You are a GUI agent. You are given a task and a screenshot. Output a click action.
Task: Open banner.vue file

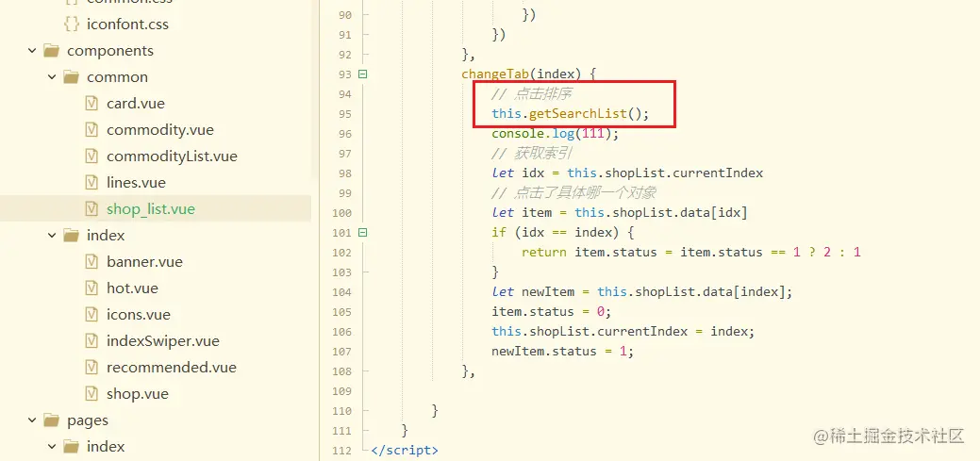point(144,262)
